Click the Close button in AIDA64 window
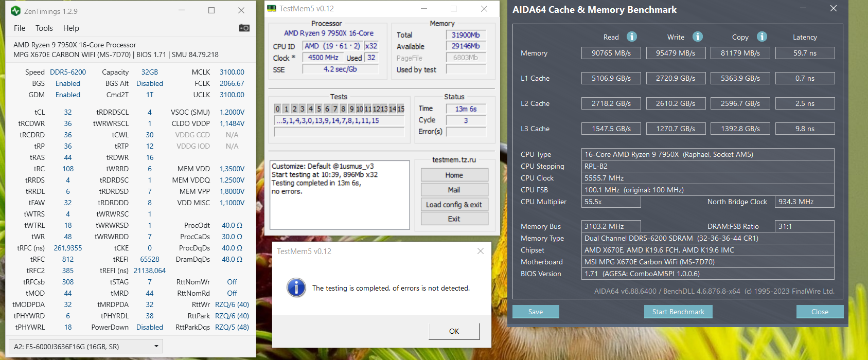 pyautogui.click(x=820, y=312)
